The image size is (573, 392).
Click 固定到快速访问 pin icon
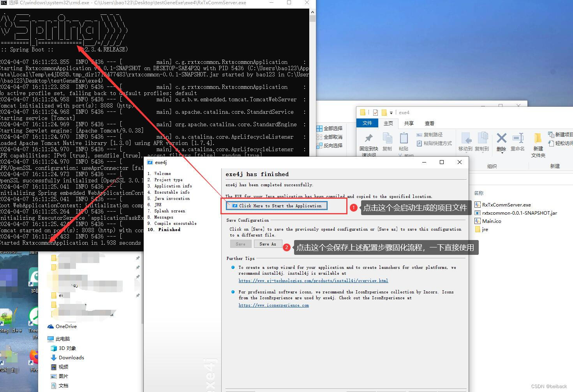pos(368,138)
